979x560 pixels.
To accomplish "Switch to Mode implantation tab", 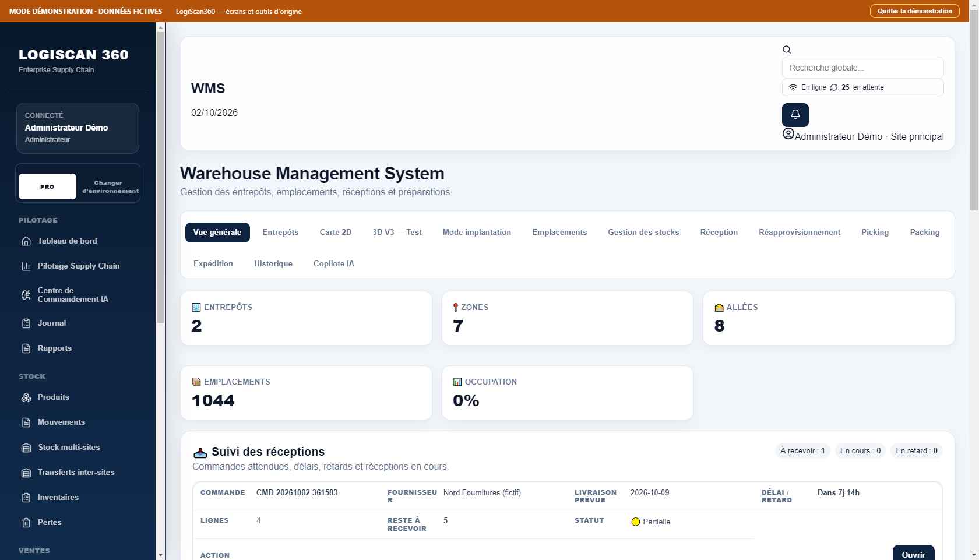I will click(477, 232).
